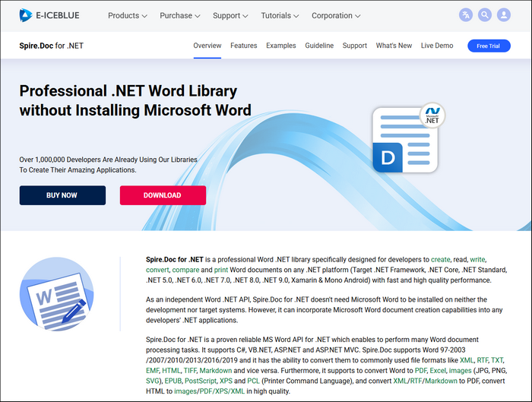Image resolution: width=532 pixels, height=402 pixels.
Task: Open the user account icon
Action: [504, 15]
